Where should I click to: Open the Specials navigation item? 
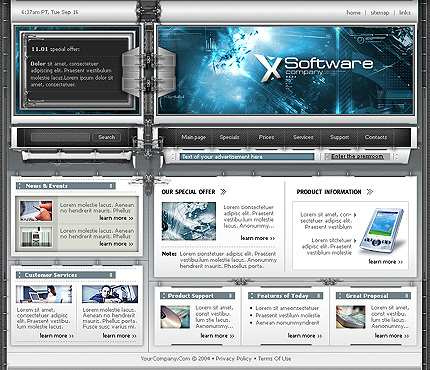(229, 137)
